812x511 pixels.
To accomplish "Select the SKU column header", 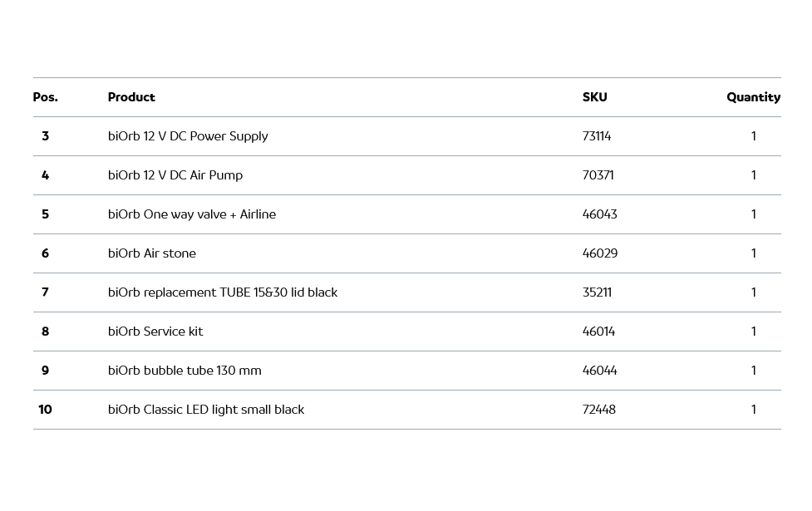I will click(x=595, y=97).
